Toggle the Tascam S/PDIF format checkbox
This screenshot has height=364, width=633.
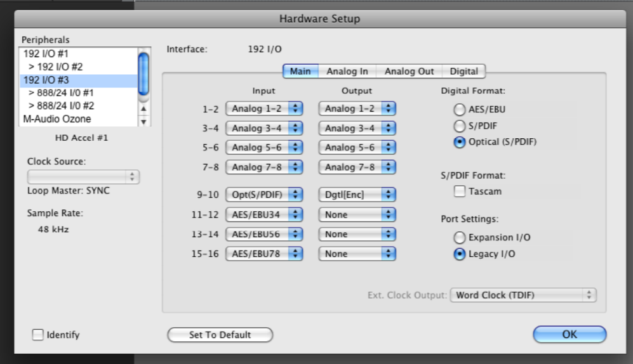(x=458, y=191)
